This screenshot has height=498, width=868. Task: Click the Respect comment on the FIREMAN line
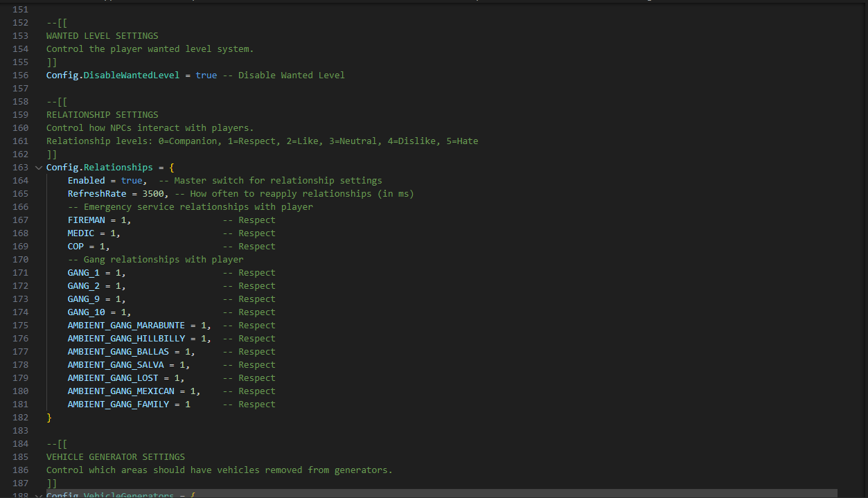coord(249,220)
